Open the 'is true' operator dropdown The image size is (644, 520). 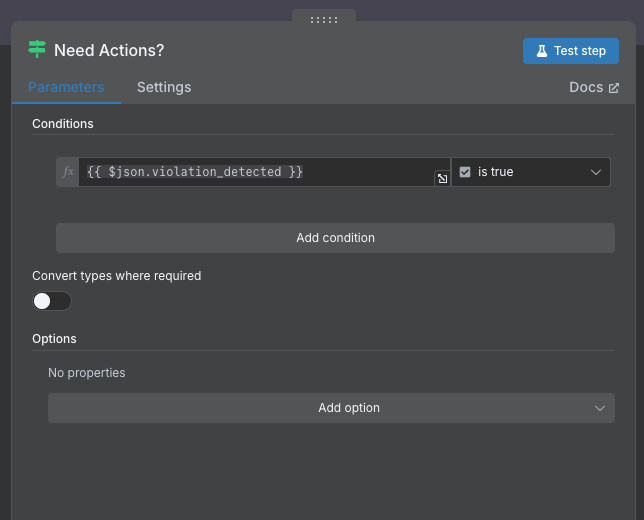pos(531,172)
